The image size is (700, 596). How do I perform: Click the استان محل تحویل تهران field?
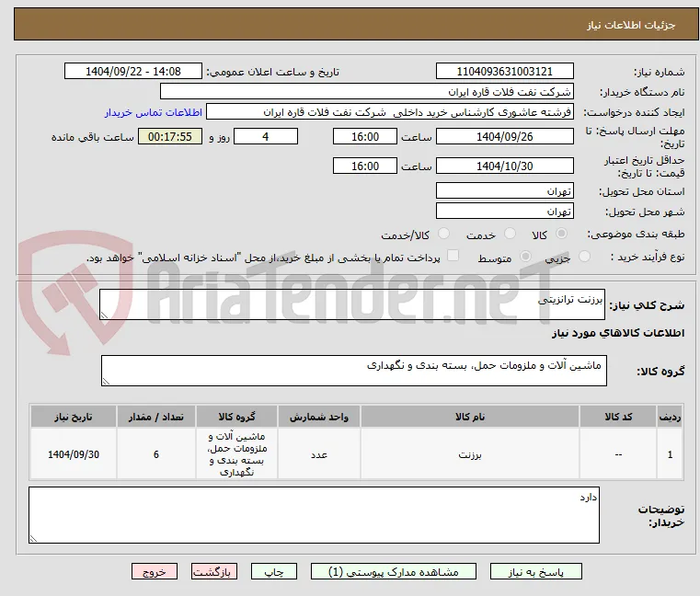pos(504,190)
